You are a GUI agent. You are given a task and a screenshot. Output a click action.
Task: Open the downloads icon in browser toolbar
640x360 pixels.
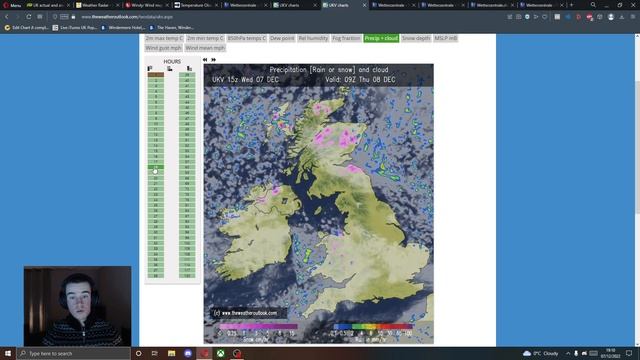click(x=622, y=17)
